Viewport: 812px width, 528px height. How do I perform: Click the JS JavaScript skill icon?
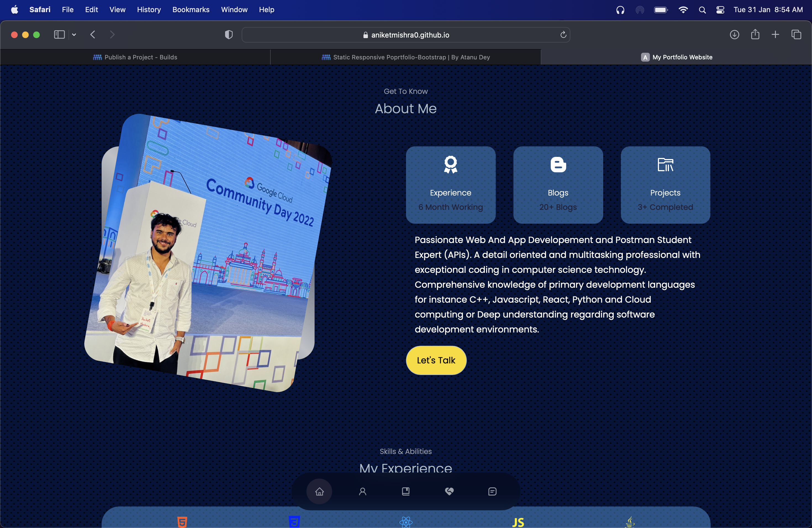click(x=518, y=522)
